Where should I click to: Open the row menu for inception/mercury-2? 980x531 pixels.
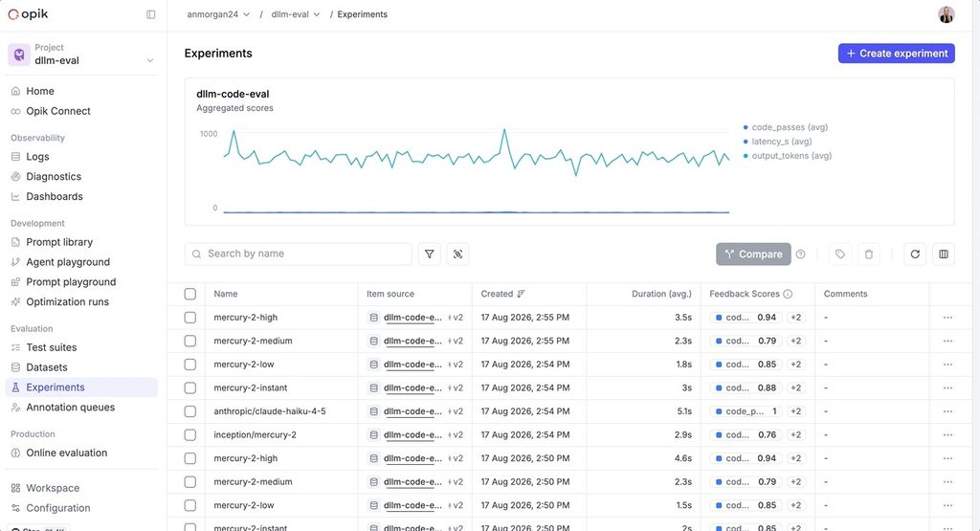tap(948, 434)
